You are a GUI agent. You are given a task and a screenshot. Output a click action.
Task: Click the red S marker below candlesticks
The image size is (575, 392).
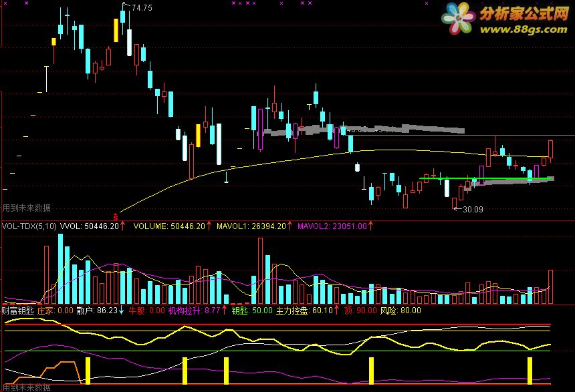point(116,217)
